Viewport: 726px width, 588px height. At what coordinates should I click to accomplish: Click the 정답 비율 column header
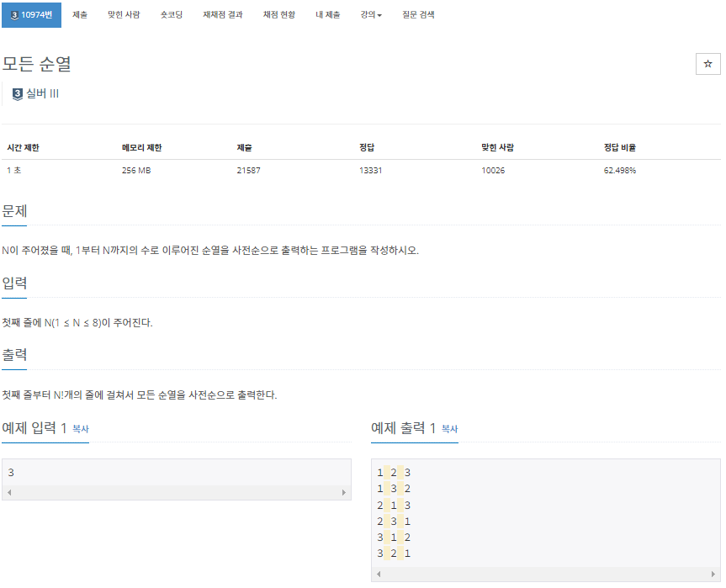coord(619,148)
